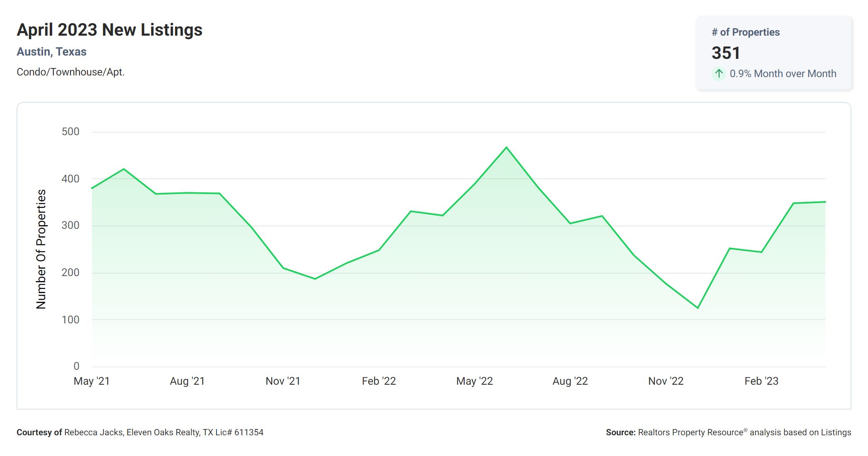Viewport: 868px width, 456px height.
Task: Click the Feb '23 axis label
Action: coord(762,381)
